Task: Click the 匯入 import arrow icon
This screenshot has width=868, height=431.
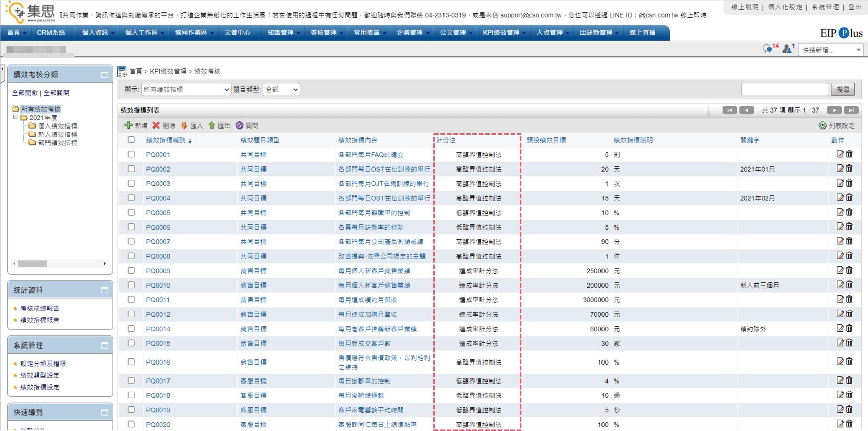Action: coord(184,125)
